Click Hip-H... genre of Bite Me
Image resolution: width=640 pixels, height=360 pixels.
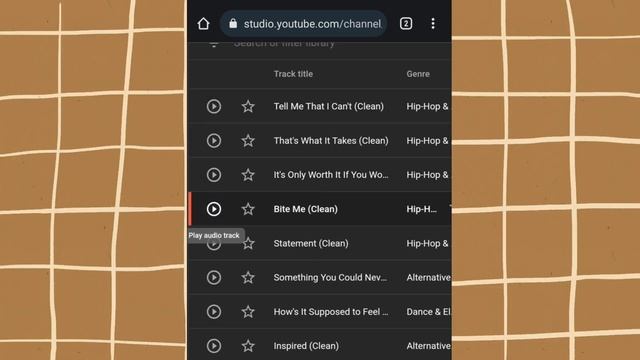coord(421,209)
